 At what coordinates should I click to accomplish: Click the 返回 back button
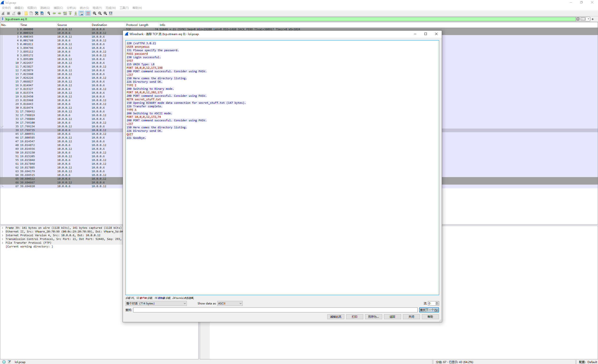(x=392, y=317)
